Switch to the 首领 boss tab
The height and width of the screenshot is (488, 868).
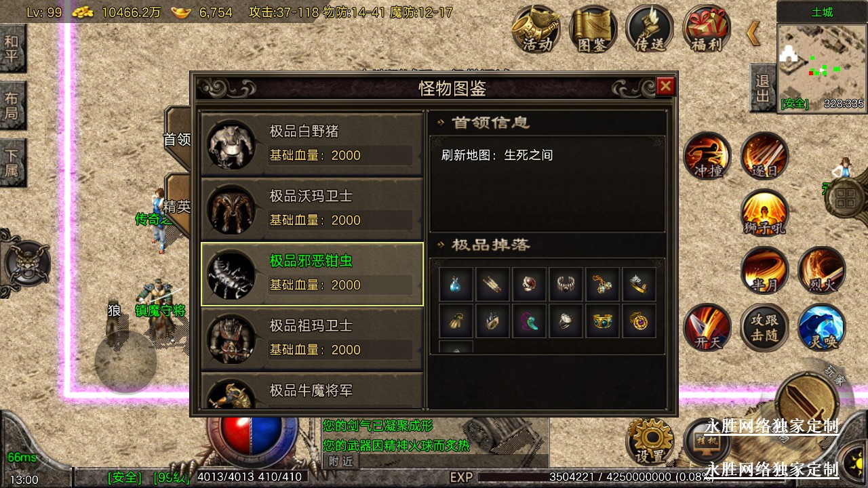click(x=178, y=138)
